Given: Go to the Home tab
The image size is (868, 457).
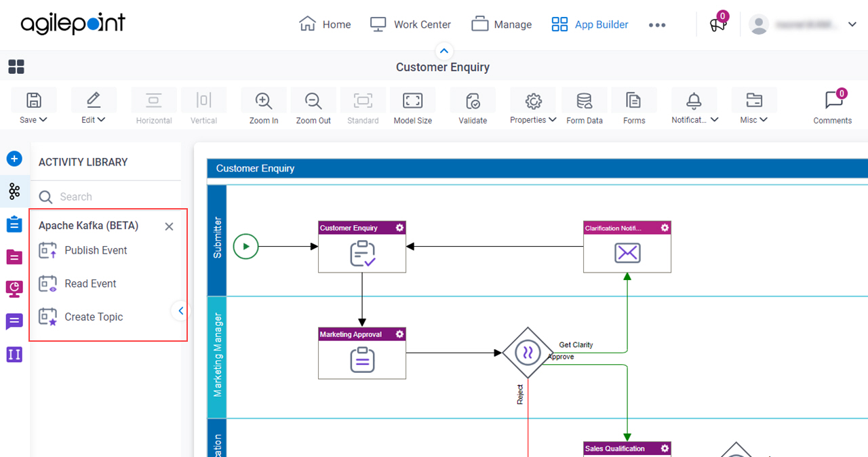Looking at the screenshot, I should point(325,24).
